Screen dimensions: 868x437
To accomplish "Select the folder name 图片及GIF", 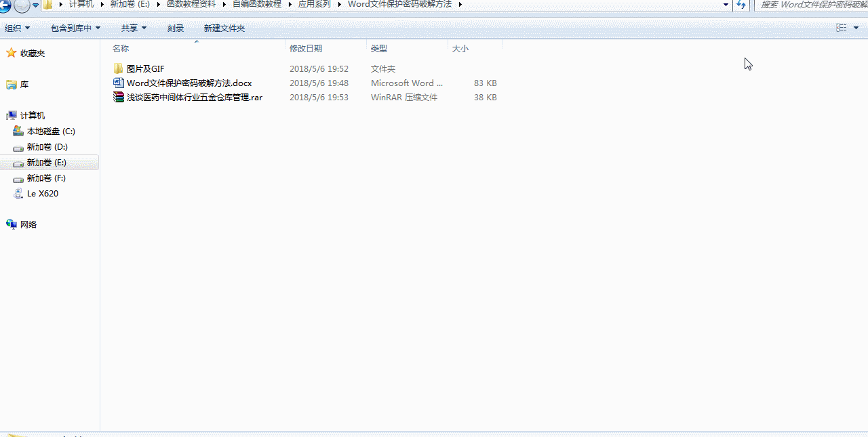I will [146, 68].
